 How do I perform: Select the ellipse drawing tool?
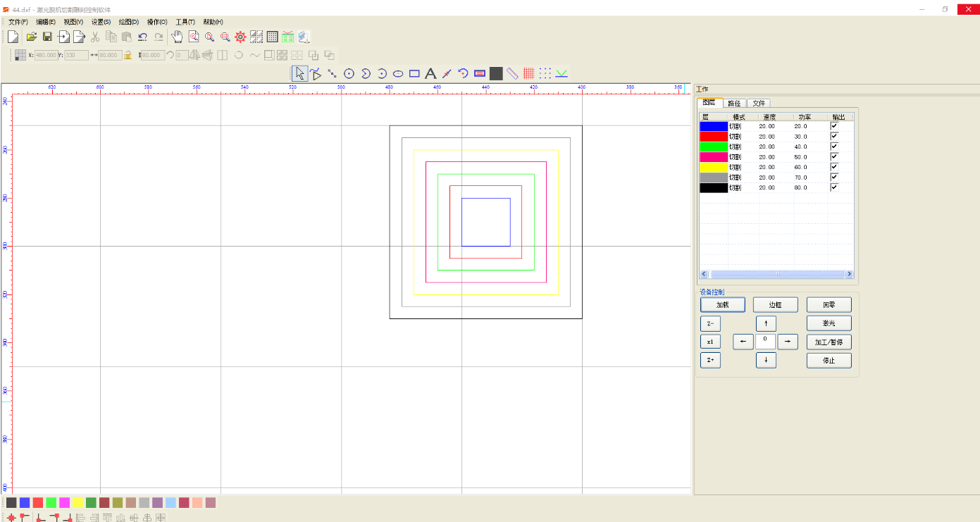click(398, 73)
